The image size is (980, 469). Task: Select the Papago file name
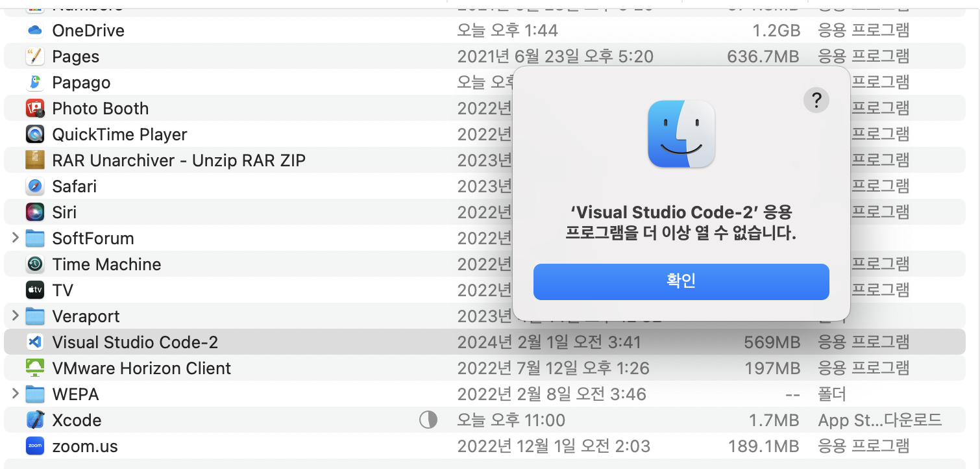[81, 83]
